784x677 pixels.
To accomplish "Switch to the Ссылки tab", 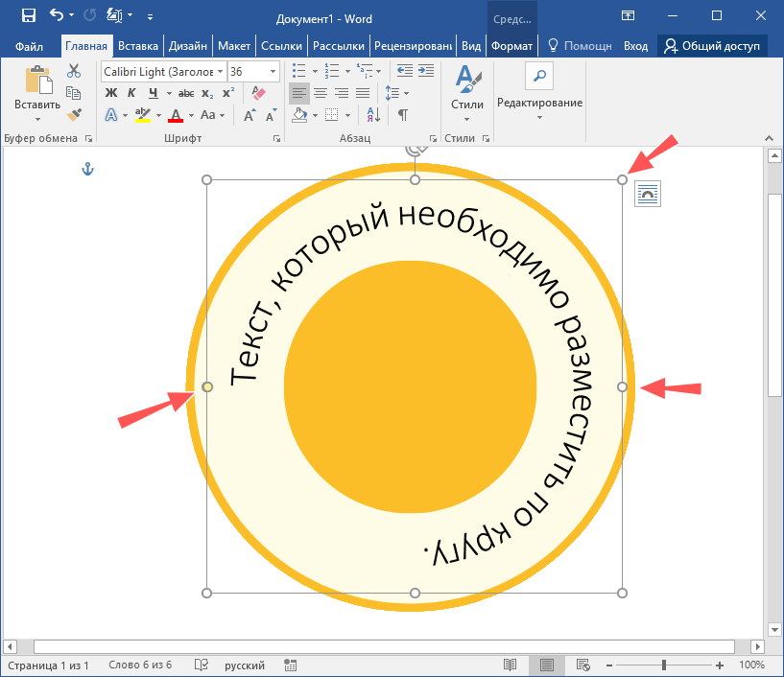I will click(281, 46).
